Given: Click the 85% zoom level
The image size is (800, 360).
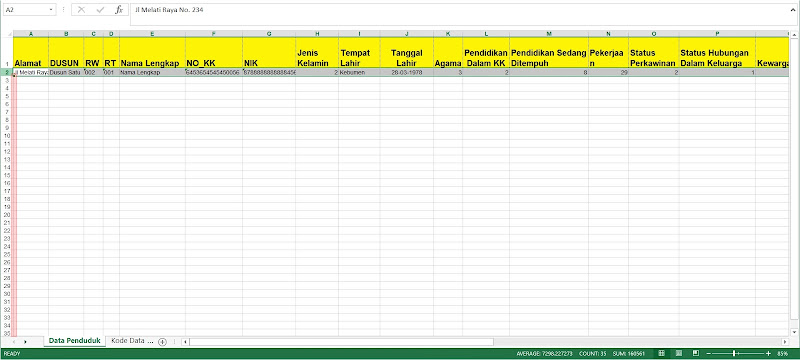Looking at the screenshot, I should [x=783, y=353].
